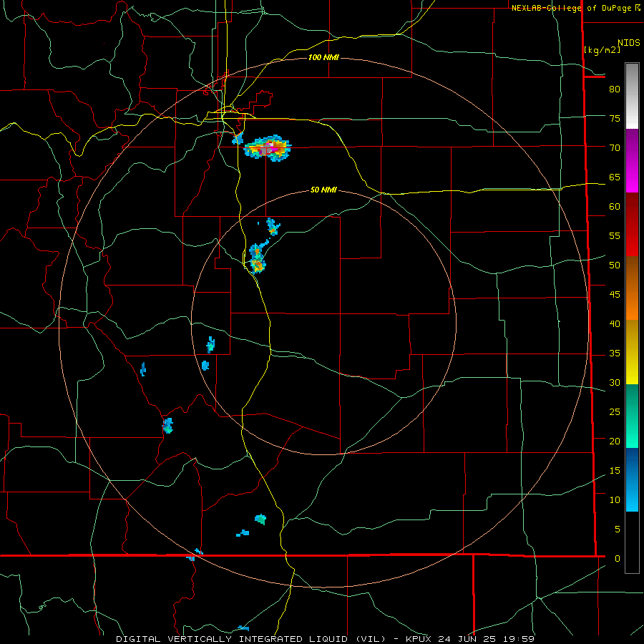Pick the blue segment of color bar
This screenshot has width=644, height=644.
(632, 479)
